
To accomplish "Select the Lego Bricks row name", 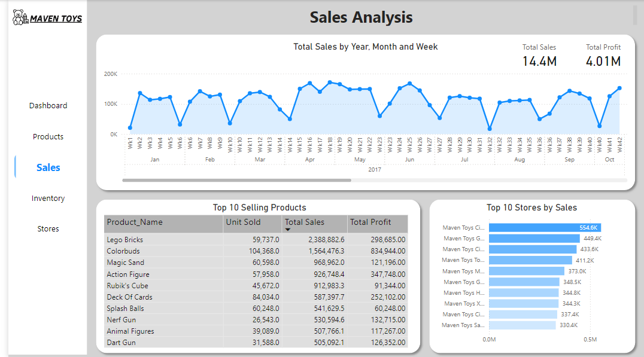I will click(x=125, y=240).
